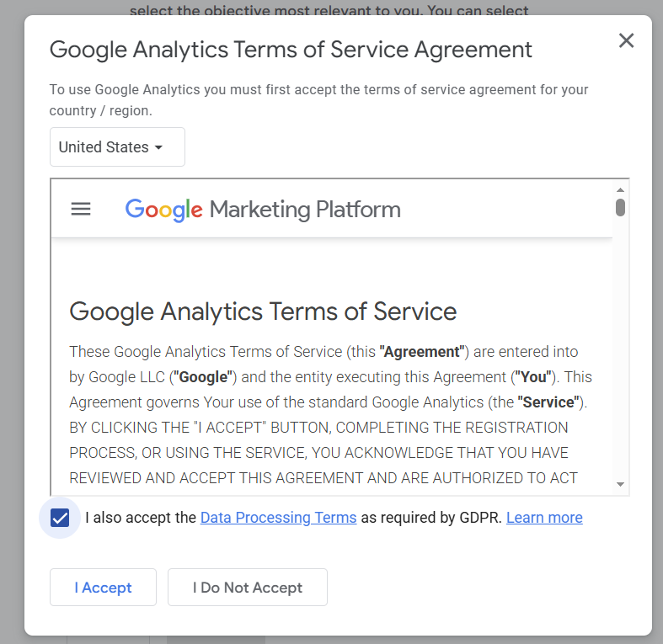The width and height of the screenshot is (663, 644).
Task: Click the caret arrow beside United States
Action: tap(158, 147)
